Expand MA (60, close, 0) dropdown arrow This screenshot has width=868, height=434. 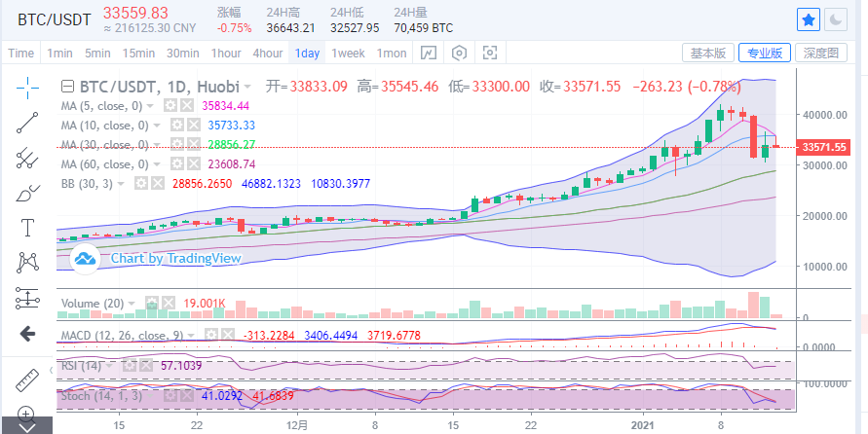[158, 164]
